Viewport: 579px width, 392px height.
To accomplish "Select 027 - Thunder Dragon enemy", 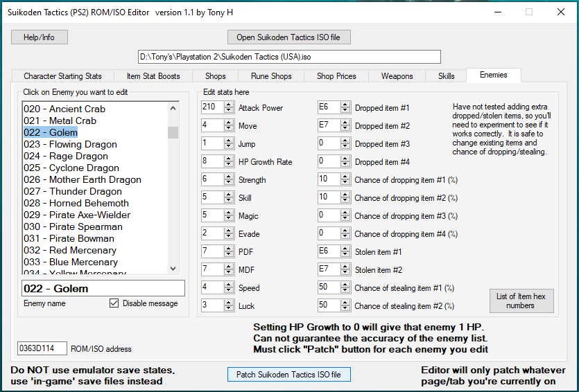I will point(94,192).
